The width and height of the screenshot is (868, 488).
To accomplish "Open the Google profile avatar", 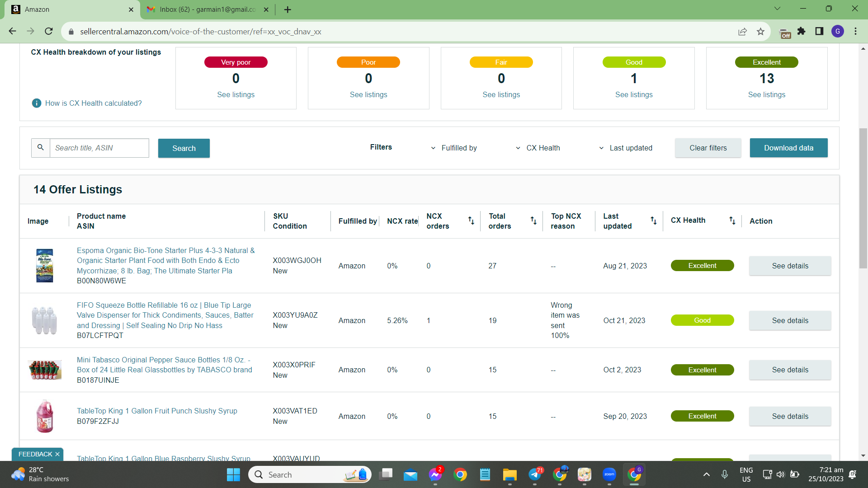I will pyautogui.click(x=838, y=31).
